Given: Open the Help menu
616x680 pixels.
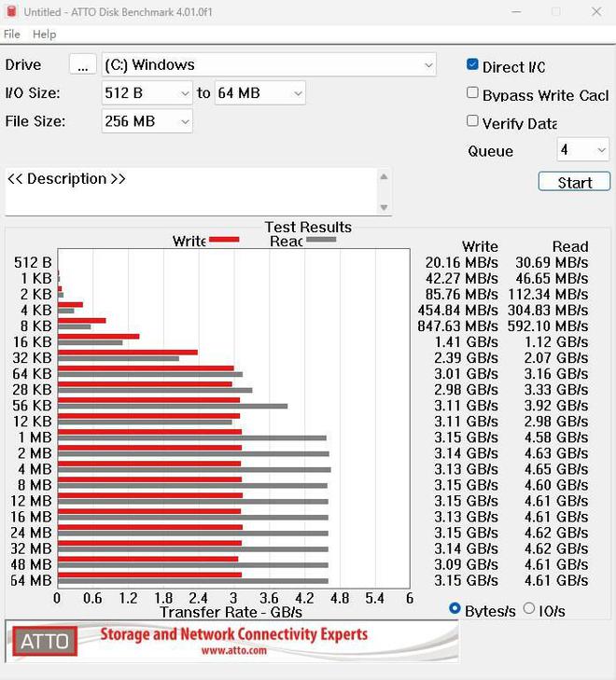Looking at the screenshot, I should (x=44, y=35).
